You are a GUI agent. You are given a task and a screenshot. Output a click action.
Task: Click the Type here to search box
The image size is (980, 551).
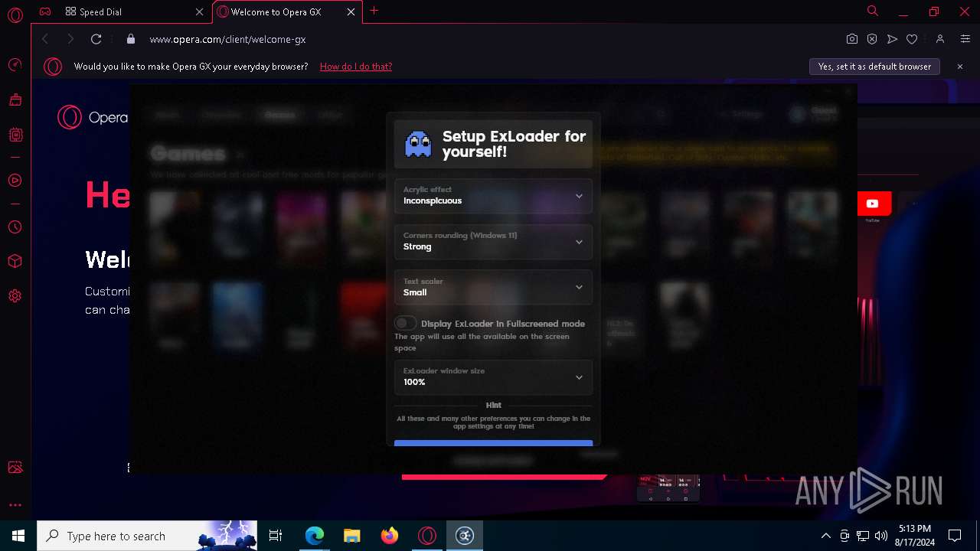coord(148,536)
